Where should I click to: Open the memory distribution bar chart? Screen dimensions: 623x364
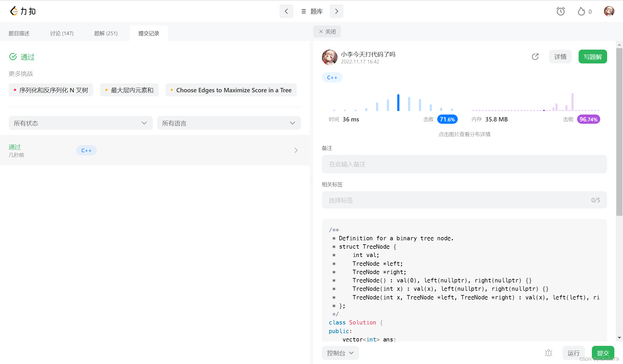pyautogui.click(x=536, y=102)
